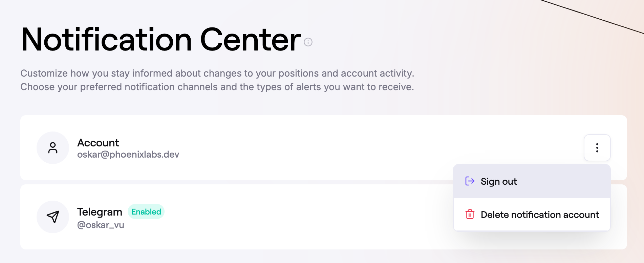Click the red trash can icon

[470, 215]
